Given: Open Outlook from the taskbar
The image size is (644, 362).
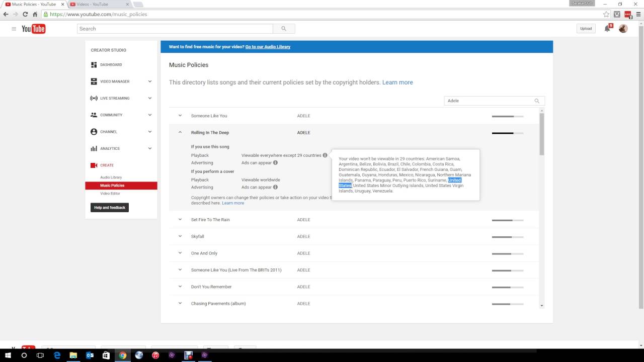Looking at the screenshot, I should 90,355.
